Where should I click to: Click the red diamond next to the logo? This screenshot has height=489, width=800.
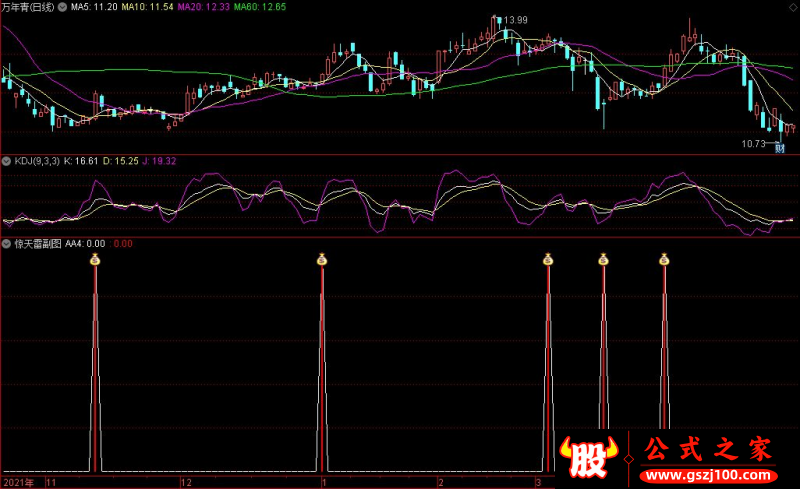(x=629, y=459)
